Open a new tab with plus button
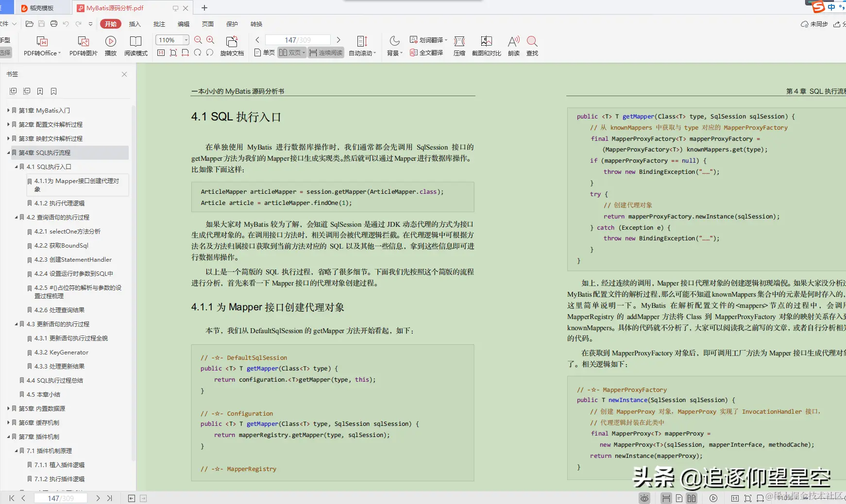The width and height of the screenshot is (846, 504). pos(204,8)
